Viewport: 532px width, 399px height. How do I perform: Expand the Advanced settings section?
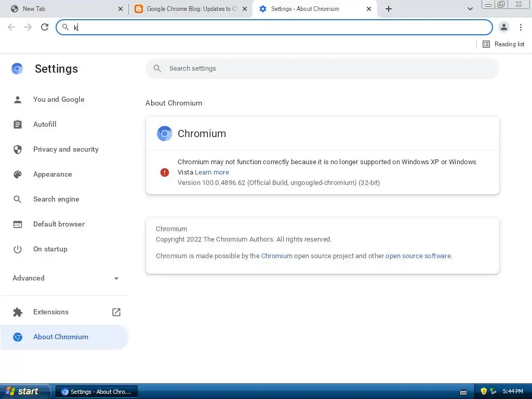pyautogui.click(x=64, y=278)
